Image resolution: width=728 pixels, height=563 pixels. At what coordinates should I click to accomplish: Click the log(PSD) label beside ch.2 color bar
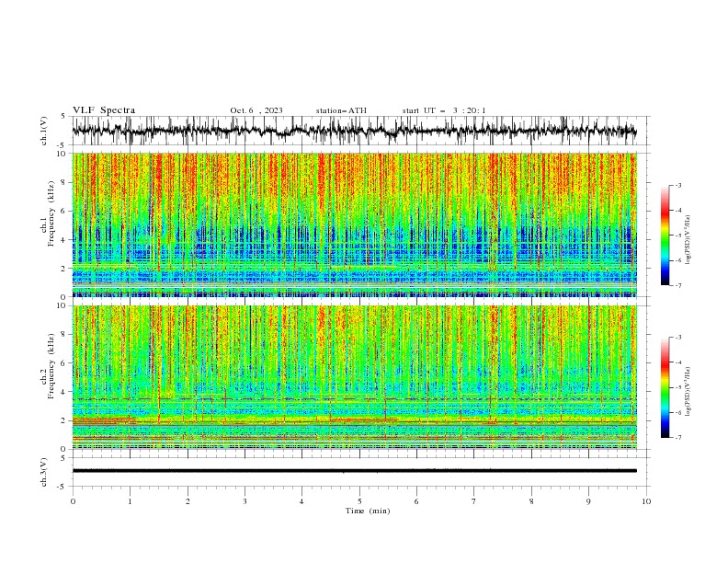[688, 392]
